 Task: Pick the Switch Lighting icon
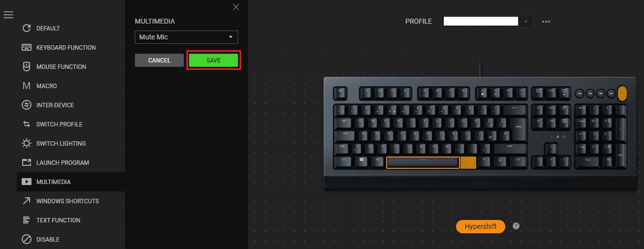27,144
